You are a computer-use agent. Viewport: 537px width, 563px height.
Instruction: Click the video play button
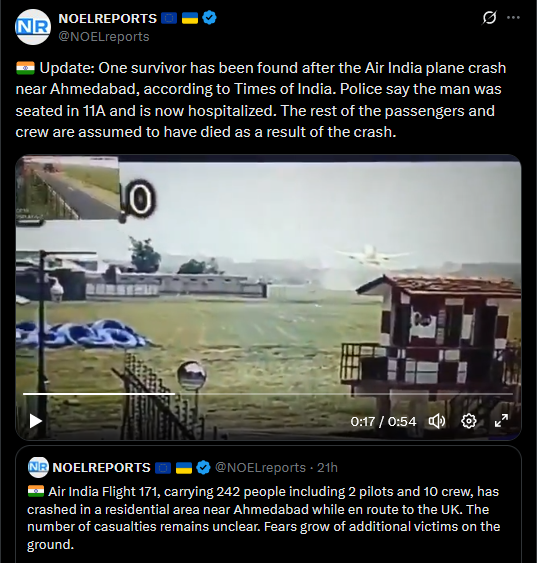[36, 421]
